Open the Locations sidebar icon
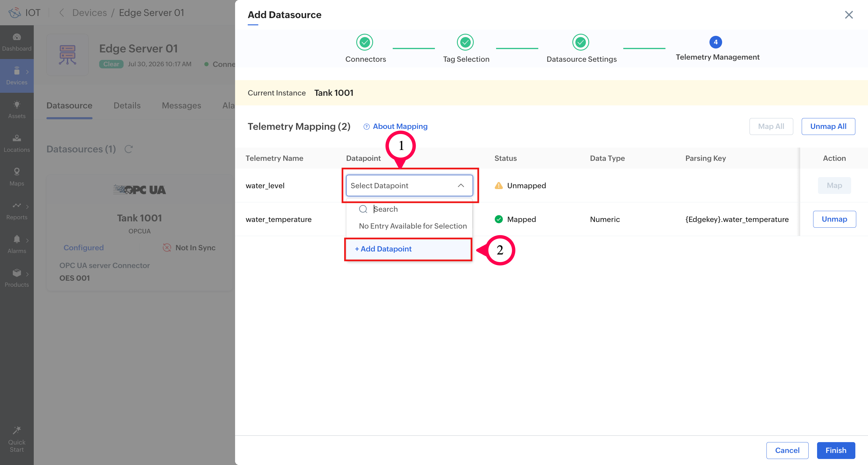The height and width of the screenshot is (465, 868). coord(17,138)
